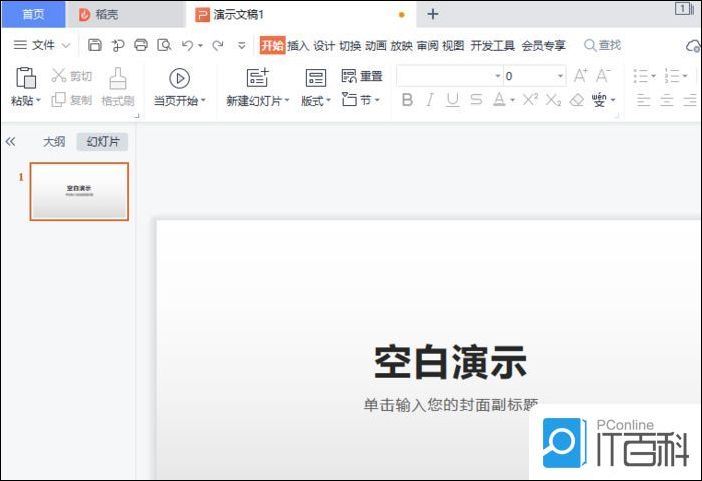This screenshot has width=702, height=481.
Task: Click the subtitle placeholder 单击输入您的封面副标题
Action: (x=451, y=405)
